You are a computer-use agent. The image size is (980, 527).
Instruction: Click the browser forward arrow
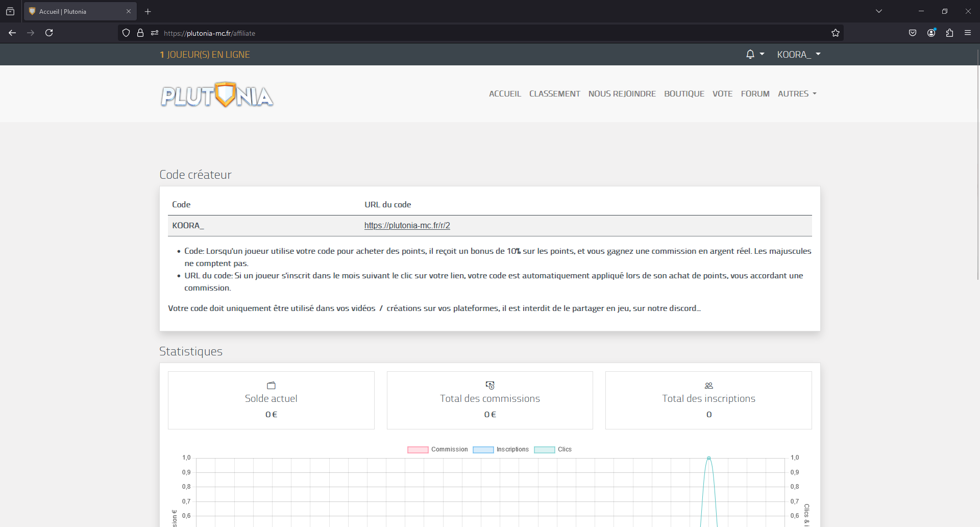coord(31,33)
